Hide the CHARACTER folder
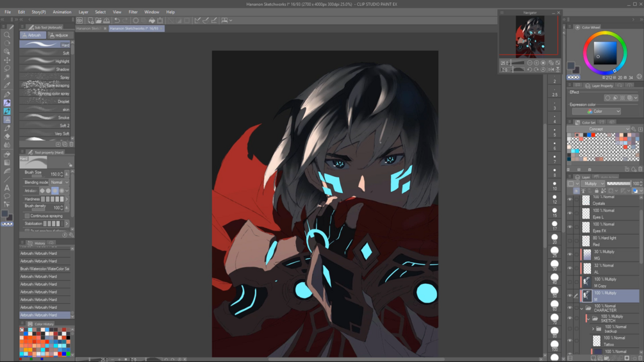 point(570,308)
